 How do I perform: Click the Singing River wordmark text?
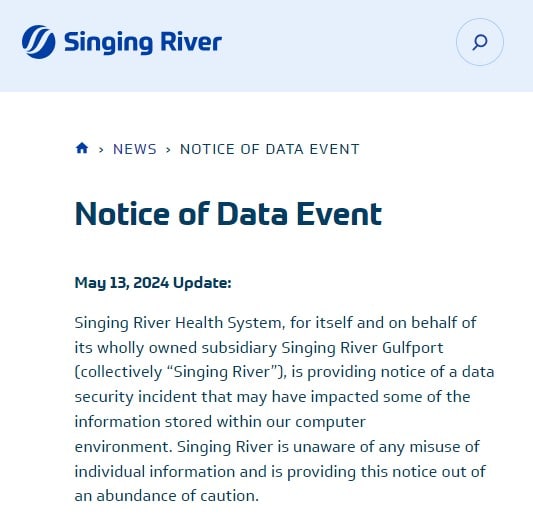(143, 42)
